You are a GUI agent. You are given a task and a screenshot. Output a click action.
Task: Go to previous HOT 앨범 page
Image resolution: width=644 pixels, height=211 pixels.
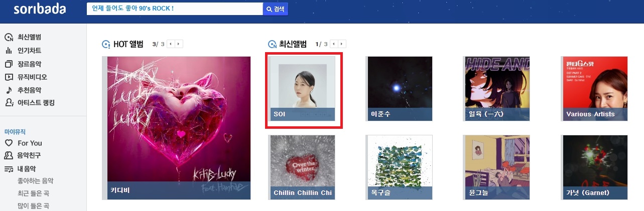[170, 44]
